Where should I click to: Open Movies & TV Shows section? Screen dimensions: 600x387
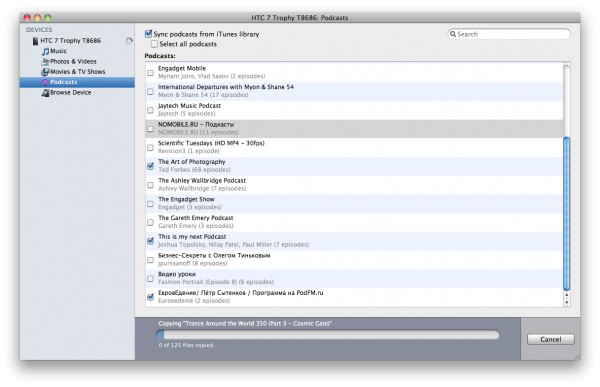(x=77, y=72)
